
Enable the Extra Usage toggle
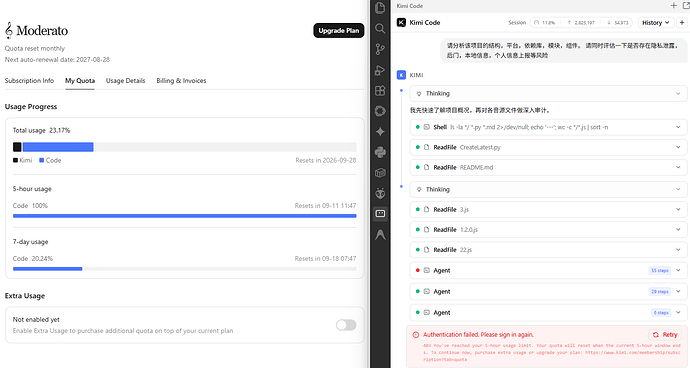pyautogui.click(x=346, y=325)
